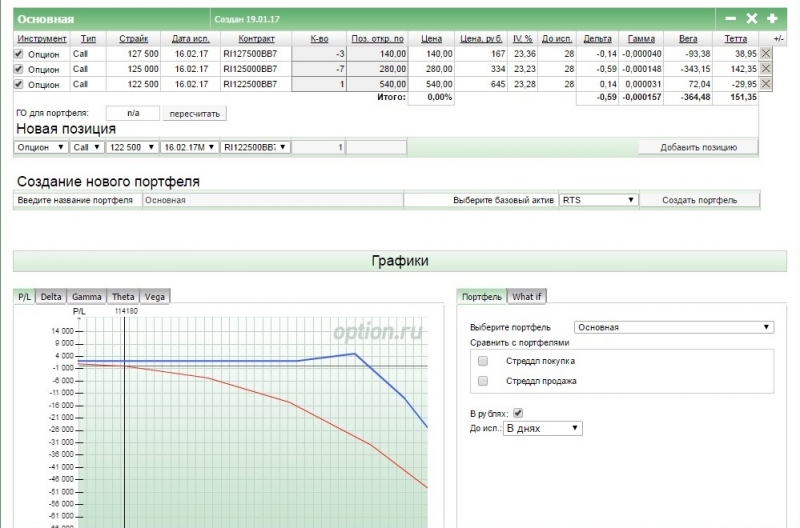This screenshot has height=528, width=800.
Task: Select the Портфель tab
Action: tap(482, 297)
